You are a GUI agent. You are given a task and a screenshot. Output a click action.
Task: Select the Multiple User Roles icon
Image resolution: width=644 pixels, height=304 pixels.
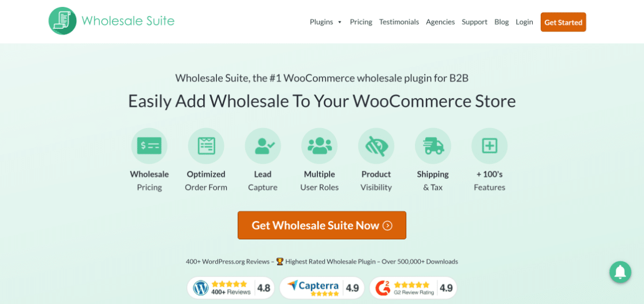319,146
